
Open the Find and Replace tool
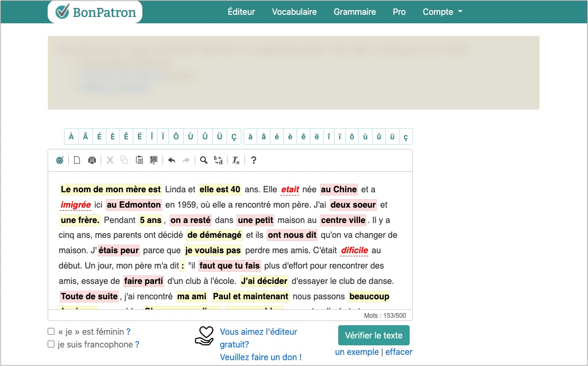[x=218, y=160]
